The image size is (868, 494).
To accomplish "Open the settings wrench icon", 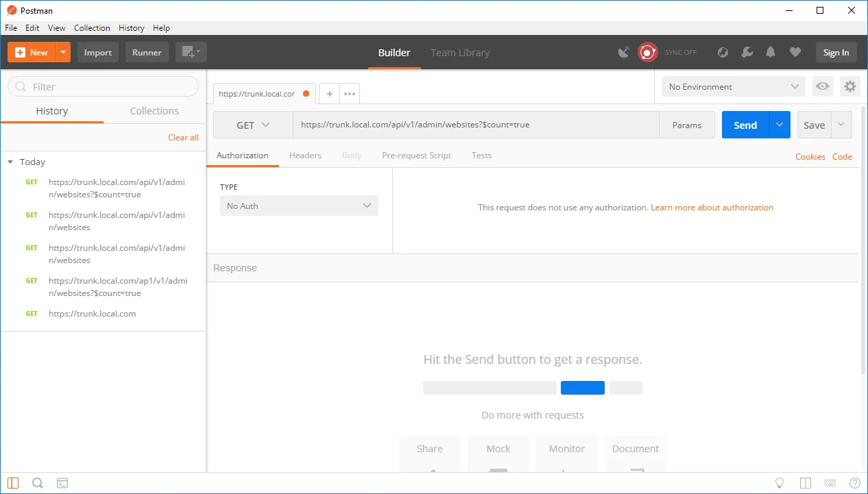I will [x=747, y=52].
